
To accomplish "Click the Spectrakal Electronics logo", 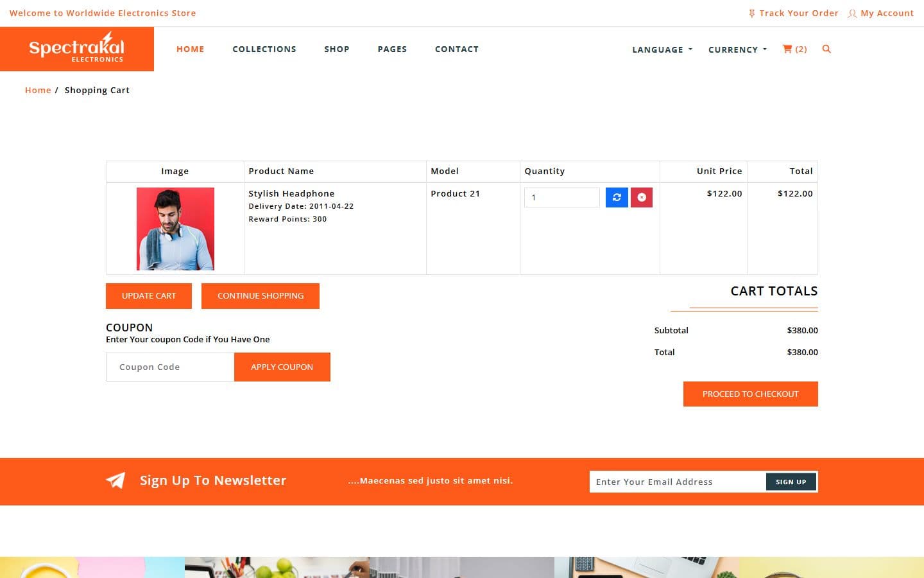I will tap(77, 49).
